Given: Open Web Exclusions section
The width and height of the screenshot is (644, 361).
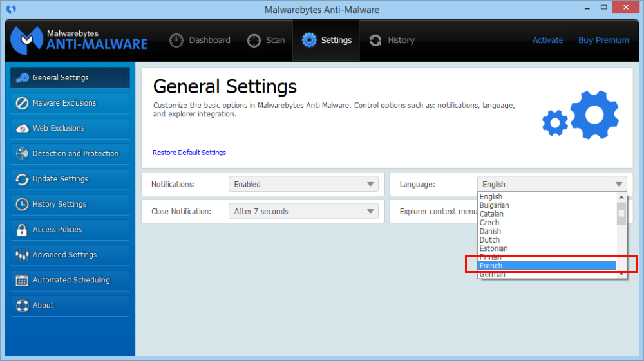Looking at the screenshot, I should pyautogui.click(x=70, y=129).
